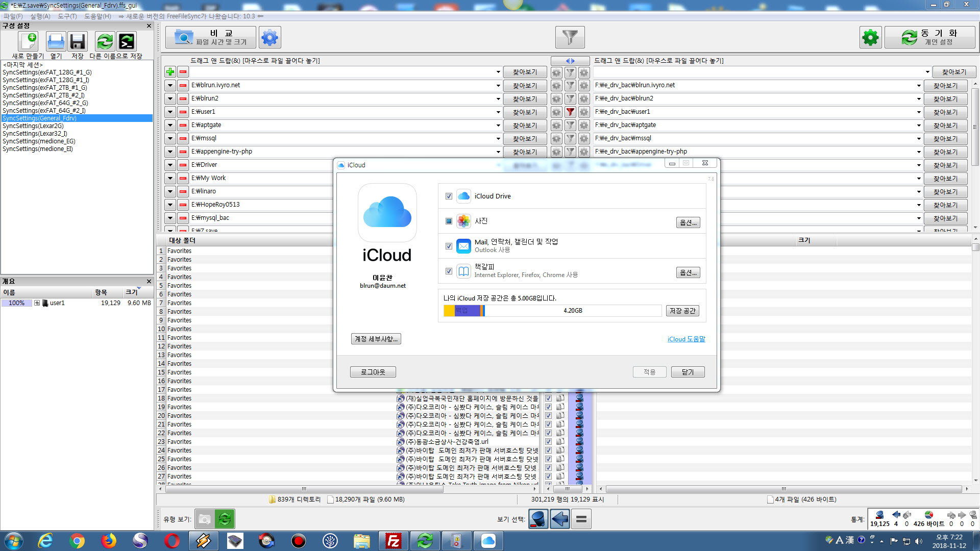980x551 pixels.
Task: Click the iCloud Storage (저장 공간) button
Action: tap(682, 311)
